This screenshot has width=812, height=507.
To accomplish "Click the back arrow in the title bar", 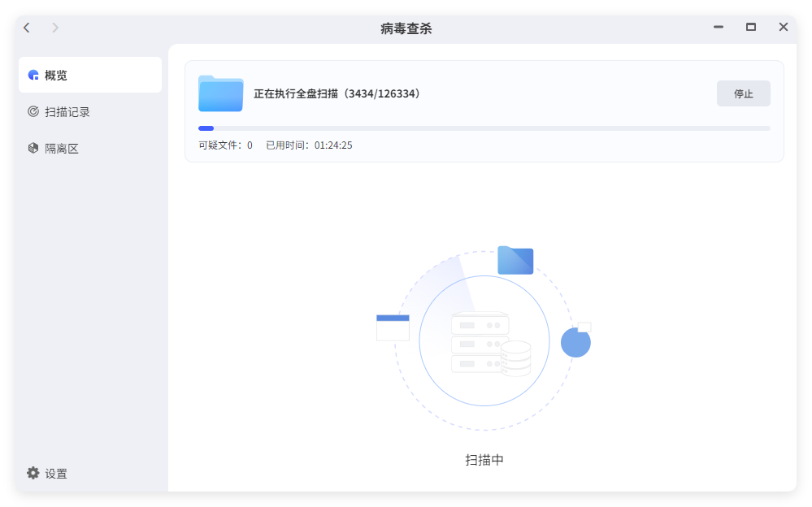I will click(x=26, y=27).
